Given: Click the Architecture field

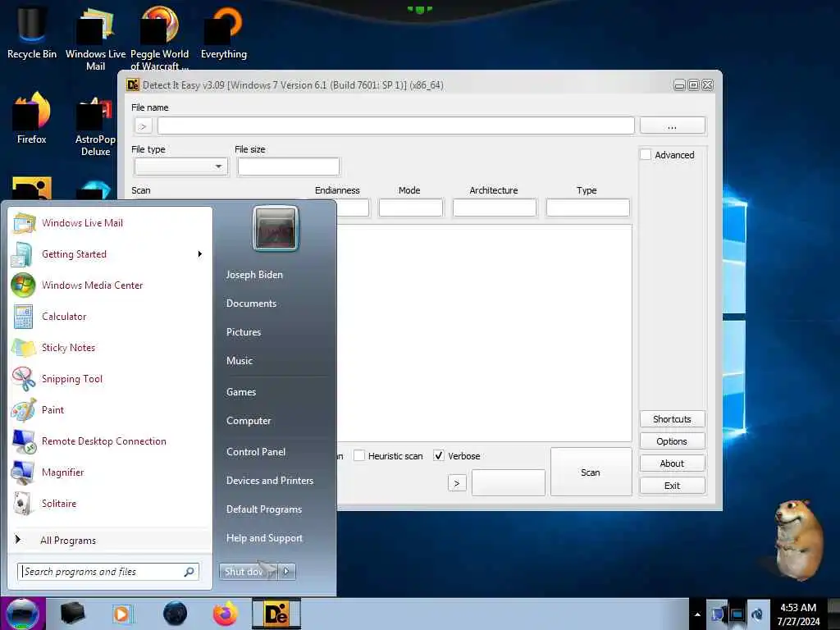Looking at the screenshot, I should [495, 208].
